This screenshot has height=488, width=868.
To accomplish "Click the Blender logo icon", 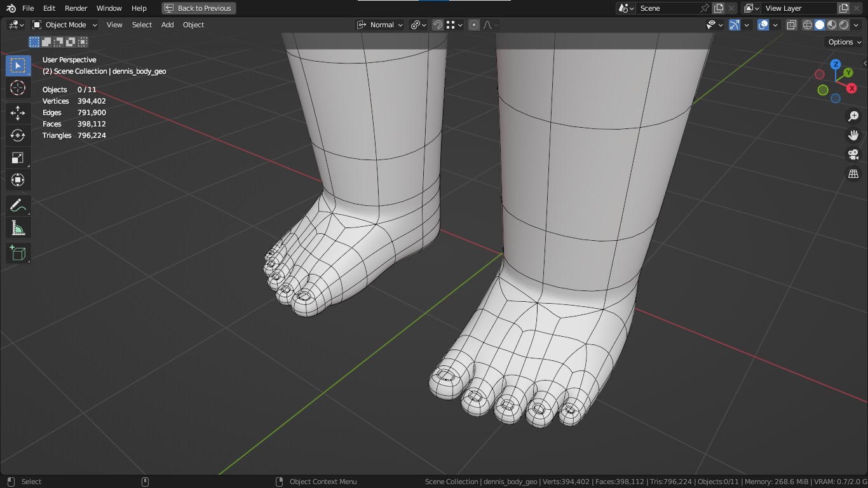I will (11, 8).
